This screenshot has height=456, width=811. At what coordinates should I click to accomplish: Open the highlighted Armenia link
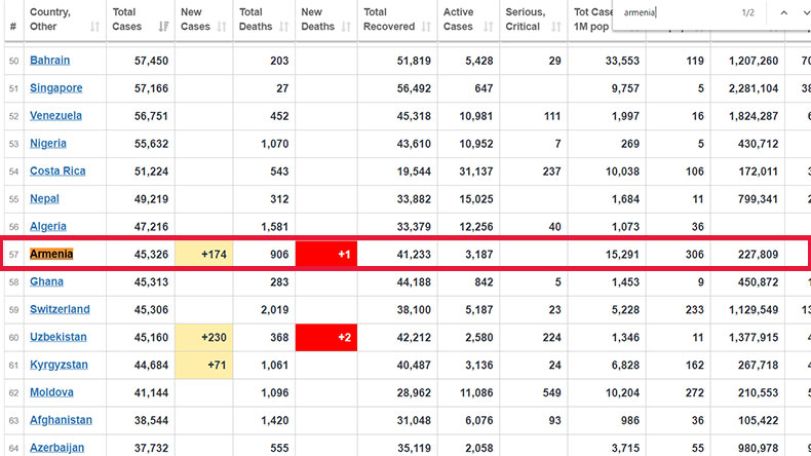51,254
